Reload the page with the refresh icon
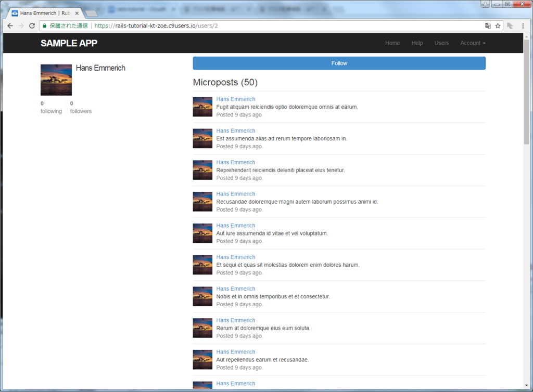This screenshot has width=533, height=392. (32, 26)
